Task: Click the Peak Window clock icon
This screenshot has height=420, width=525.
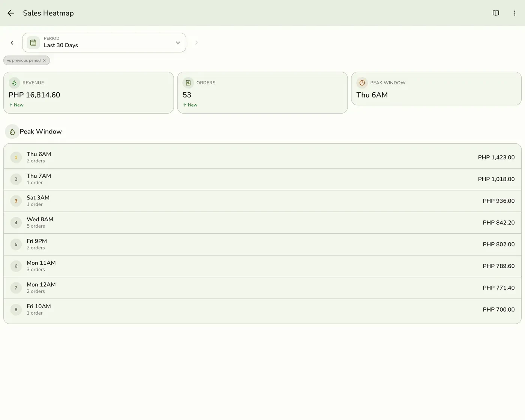Action: pyautogui.click(x=362, y=83)
